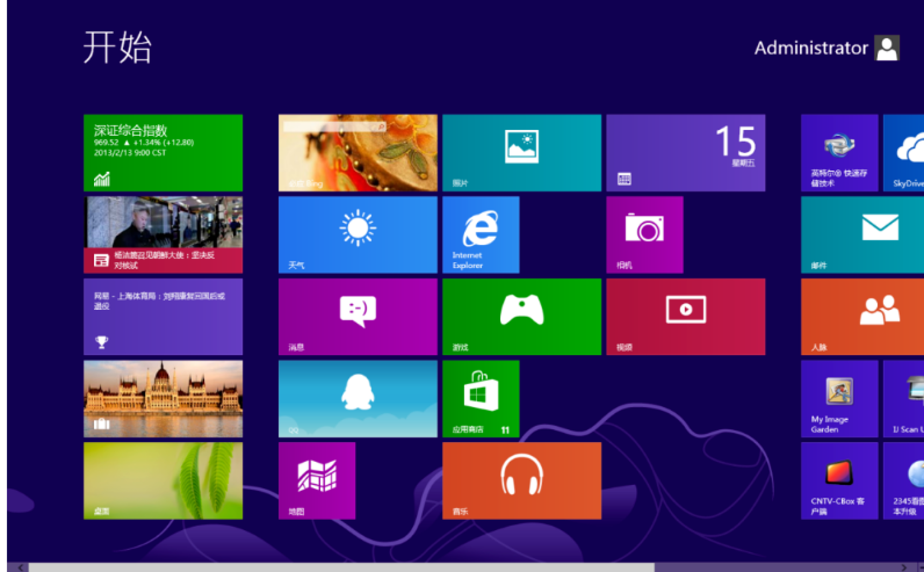Image resolution: width=924 pixels, height=572 pixels.
Task: Open the News tile with man photo
Action: [163, 235]
